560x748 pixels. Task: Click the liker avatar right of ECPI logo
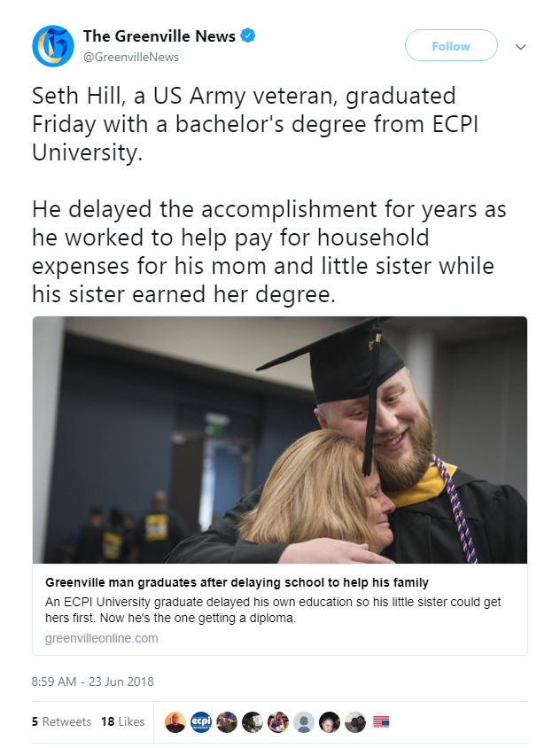click(227, 722)
